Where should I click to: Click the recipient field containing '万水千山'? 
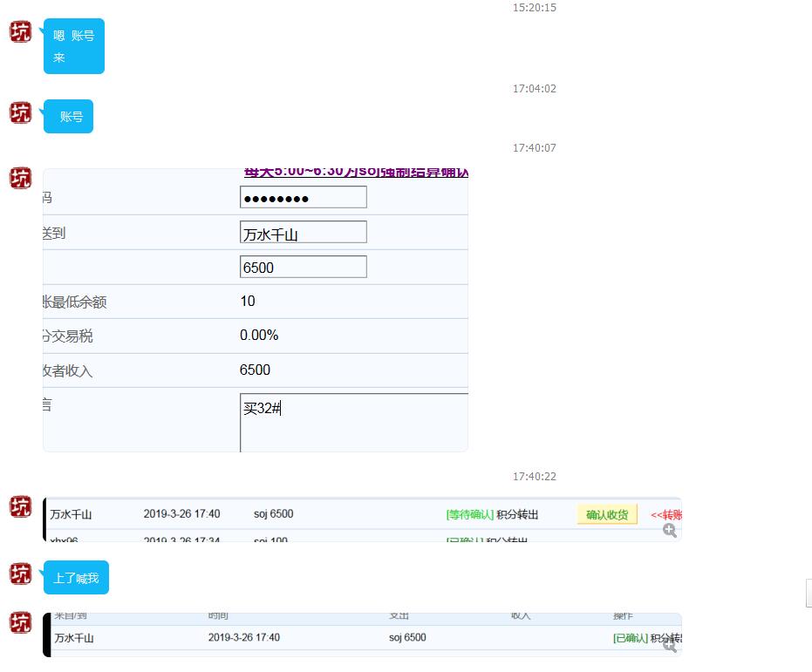point(303,233)
